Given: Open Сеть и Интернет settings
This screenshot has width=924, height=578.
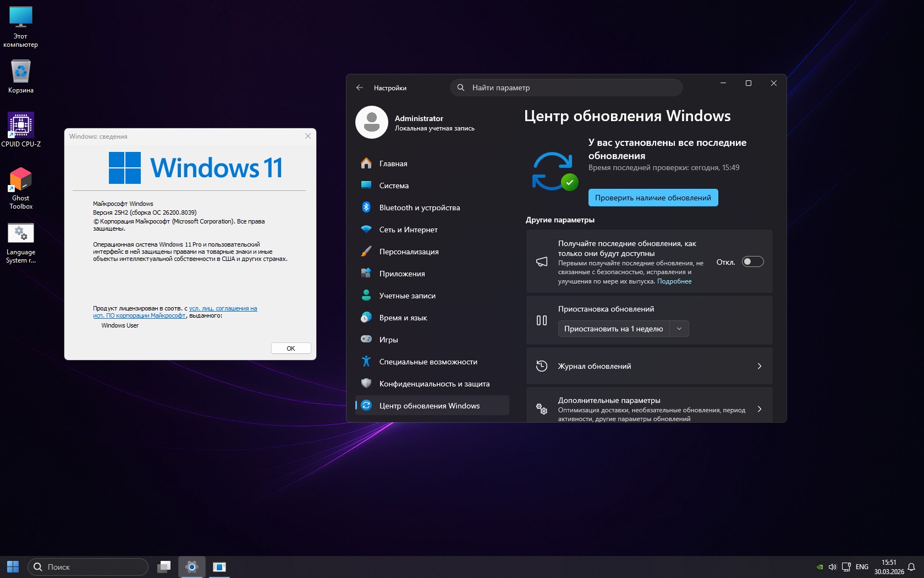Looking at the screenshot, I should tap(408, 230).
